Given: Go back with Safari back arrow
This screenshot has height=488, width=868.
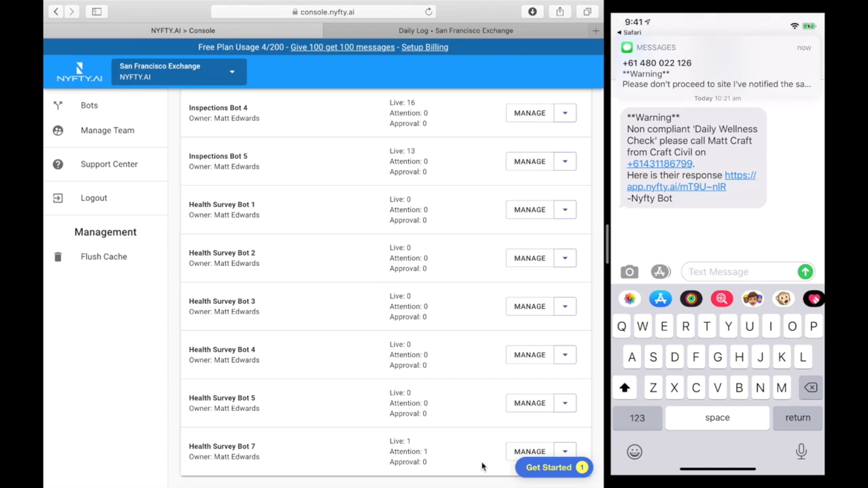Looking at the screenshot, I should click(x=56, y=12).
